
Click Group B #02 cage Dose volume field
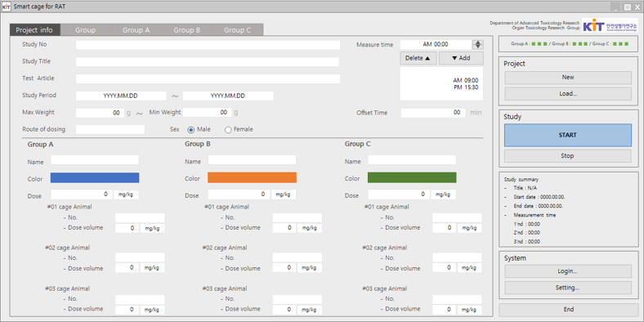click(x=284, y=268)
